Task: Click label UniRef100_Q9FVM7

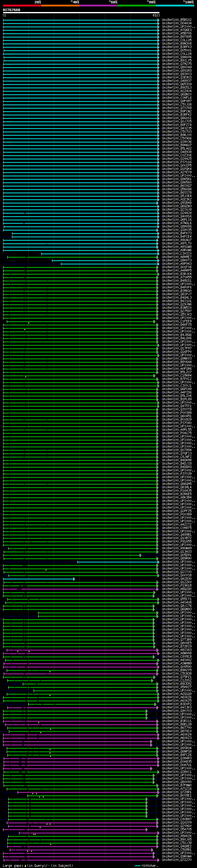Action: 177,101
